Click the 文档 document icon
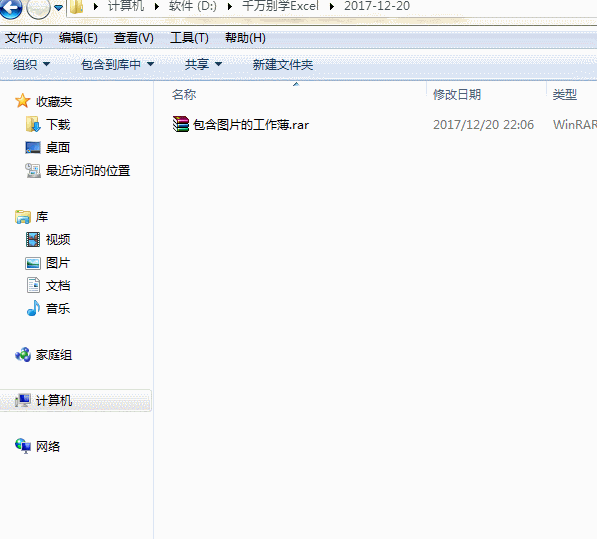Viewport: 597px width, 539px height. (x=33, y=285)
